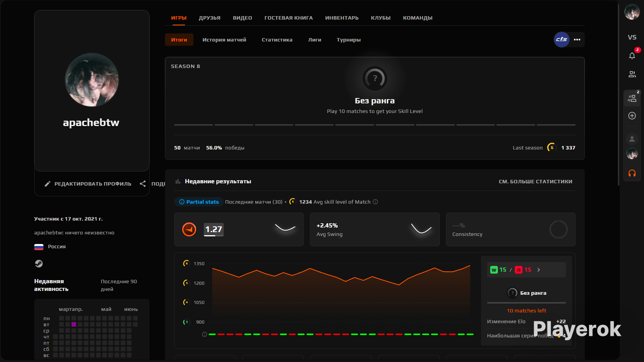Viewport: 644px width, 362px height.
Task: Open the ИНВЕНТАРЬ tab
Action: [342, 18]
